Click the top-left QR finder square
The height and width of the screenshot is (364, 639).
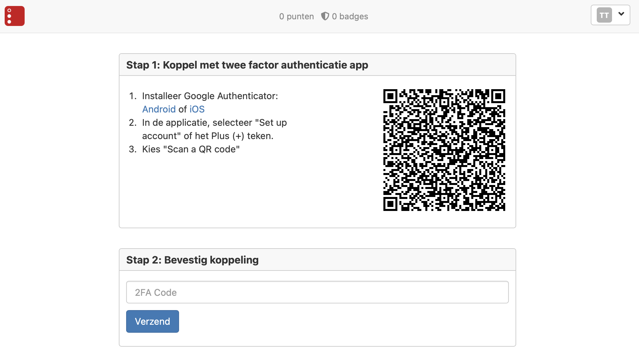point(390,96)
